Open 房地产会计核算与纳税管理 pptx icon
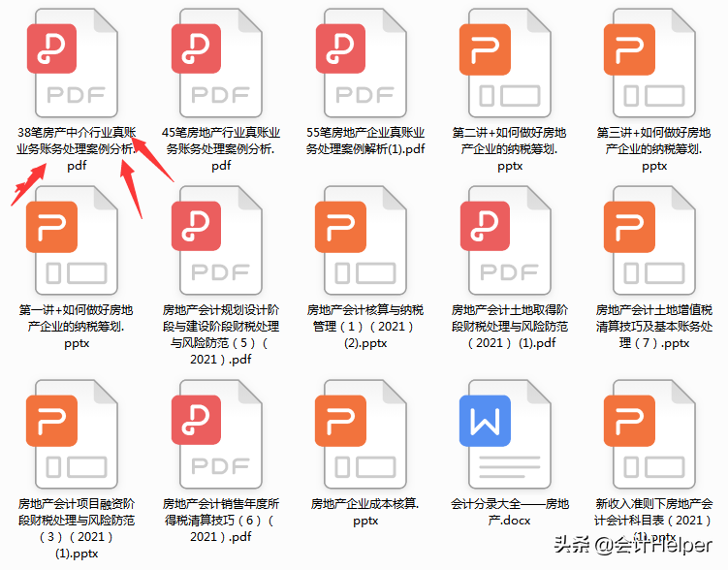The height and width of the screenshot is (570, 728). coord(362,240)
